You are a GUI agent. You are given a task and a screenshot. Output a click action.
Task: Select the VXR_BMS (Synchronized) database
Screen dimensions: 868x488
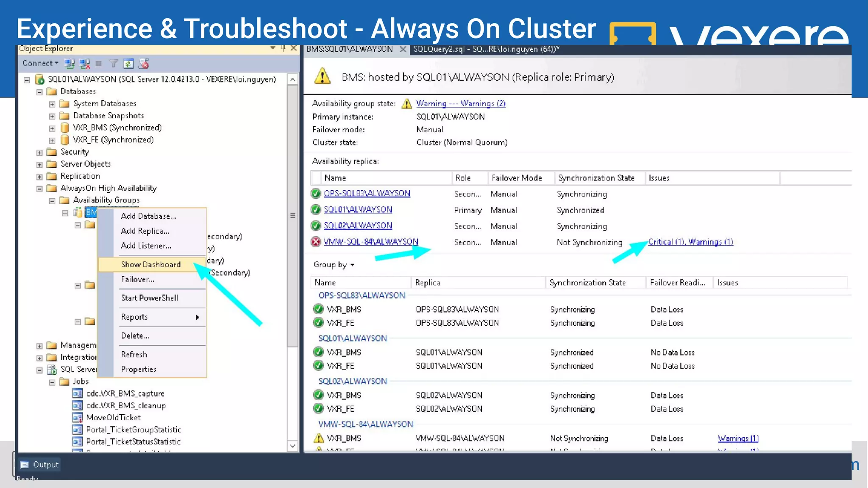pos(117,128)
